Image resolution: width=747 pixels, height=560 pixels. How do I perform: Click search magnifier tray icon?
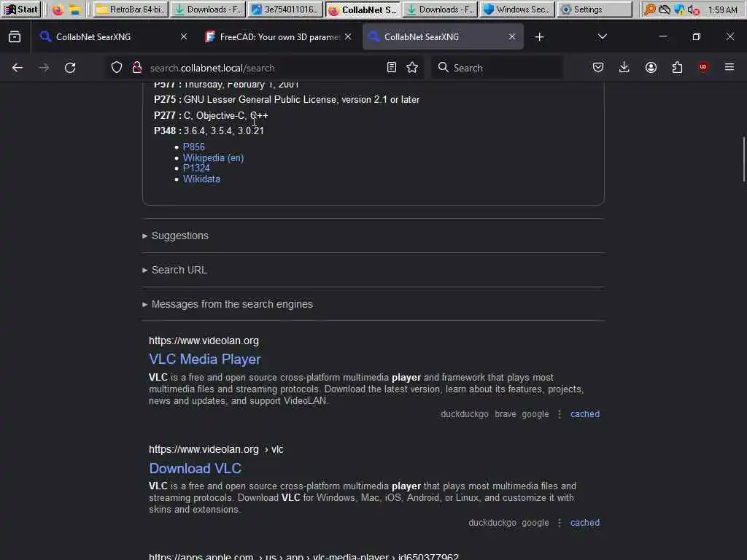click(x=650, y=9)
